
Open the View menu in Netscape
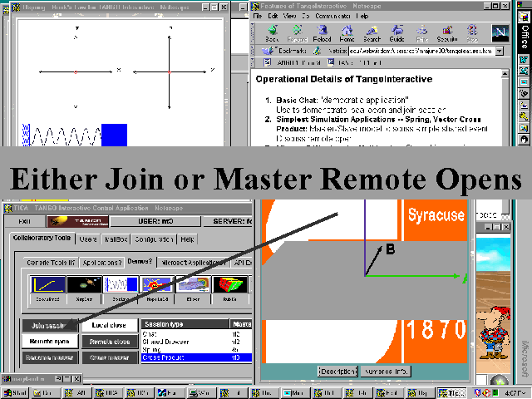[x=289, y=16]
